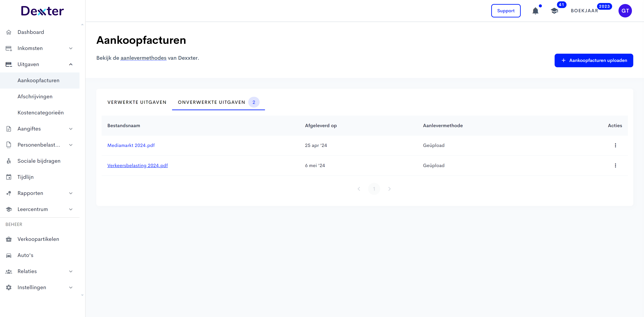This screenshot has height=317, width=644.
Task: Click the Aangiftes document icon
Action: pyautogui.click(x=9, y=129)
